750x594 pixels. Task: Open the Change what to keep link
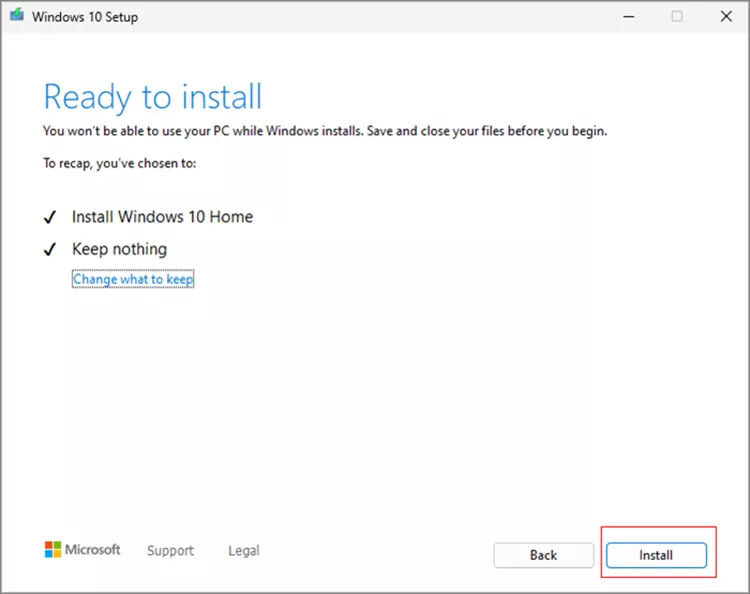[133, 279]
